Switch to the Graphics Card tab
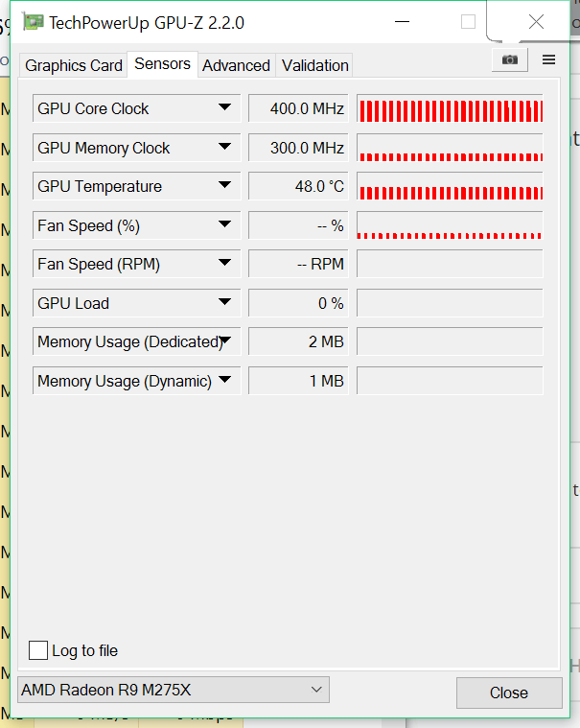Image resolution: width=580 pixels, height=728 pixels. (x=74, y=65)
